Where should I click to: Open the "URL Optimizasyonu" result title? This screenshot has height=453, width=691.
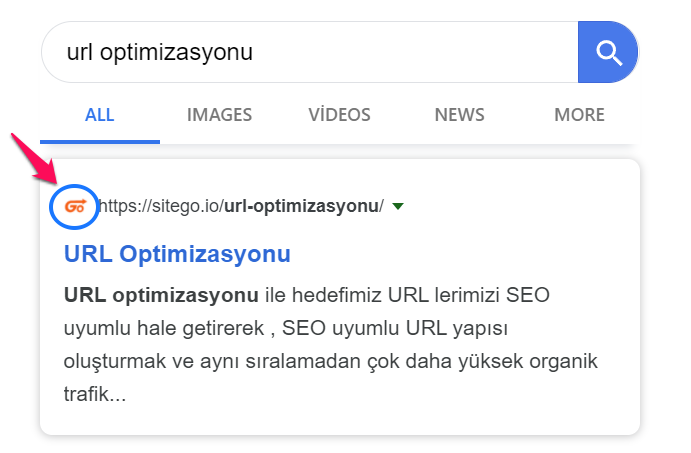[177, 254]
